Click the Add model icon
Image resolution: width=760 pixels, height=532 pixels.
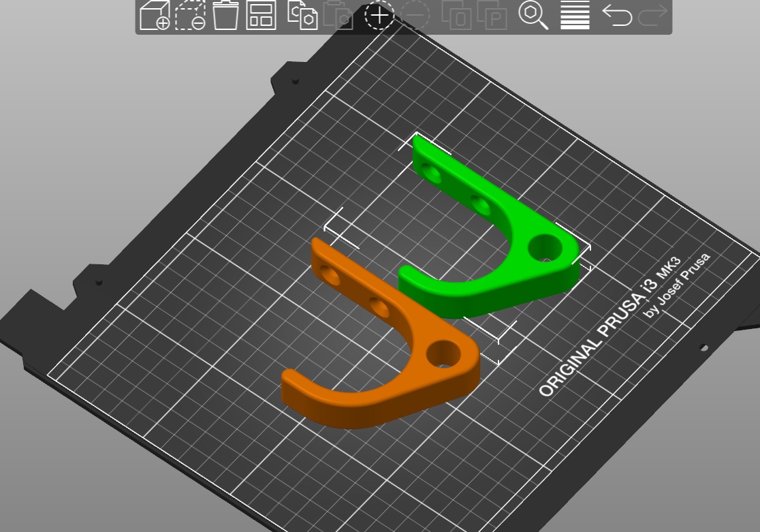[x=155, y=14]
